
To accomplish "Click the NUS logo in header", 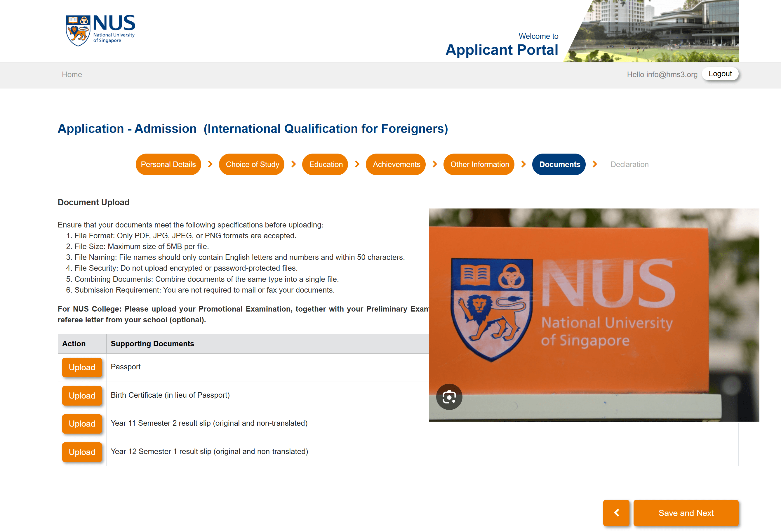I will pyautogui.click(x=100, y=30).
